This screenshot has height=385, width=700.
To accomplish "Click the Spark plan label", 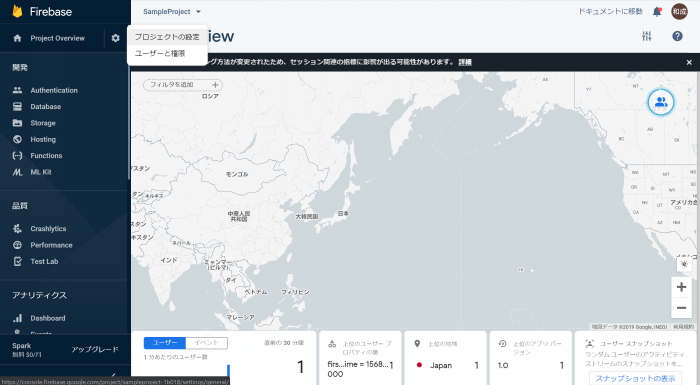I will 21,346.
